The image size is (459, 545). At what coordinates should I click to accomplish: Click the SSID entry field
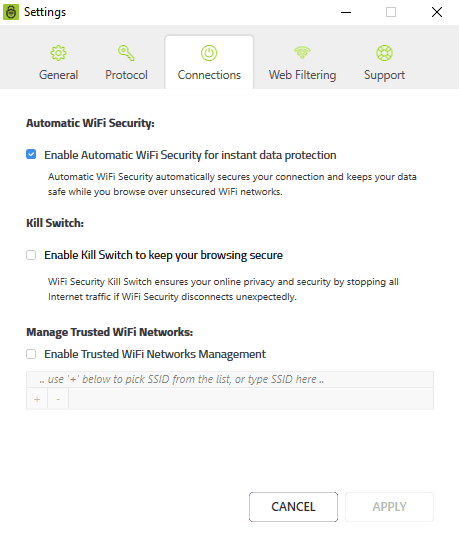230,379
